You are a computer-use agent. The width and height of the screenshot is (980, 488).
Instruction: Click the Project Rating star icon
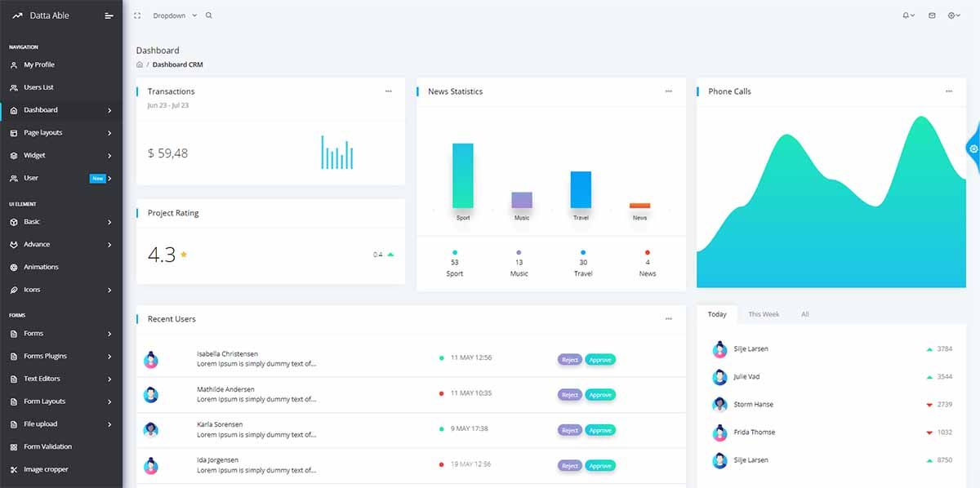[x=184, y=255]
